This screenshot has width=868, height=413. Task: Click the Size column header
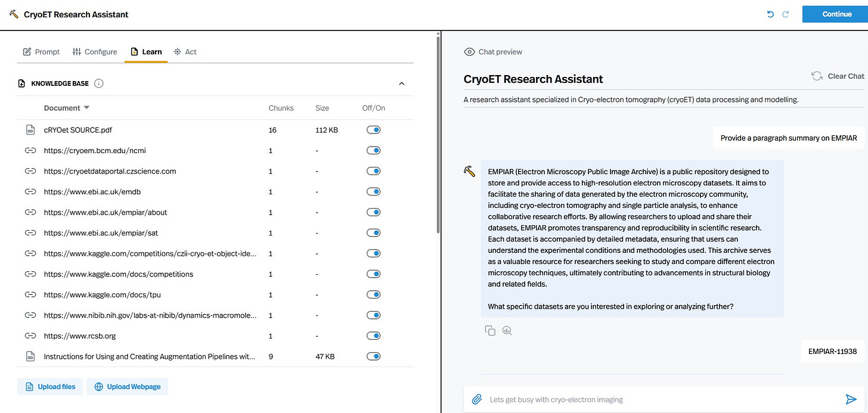pyautogui.click(x=323, y=108)
